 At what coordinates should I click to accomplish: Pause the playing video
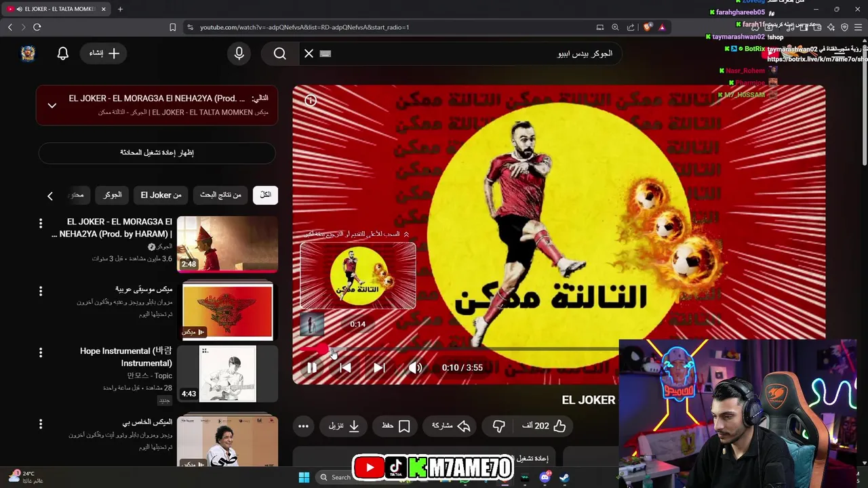[x=311, y=367]
